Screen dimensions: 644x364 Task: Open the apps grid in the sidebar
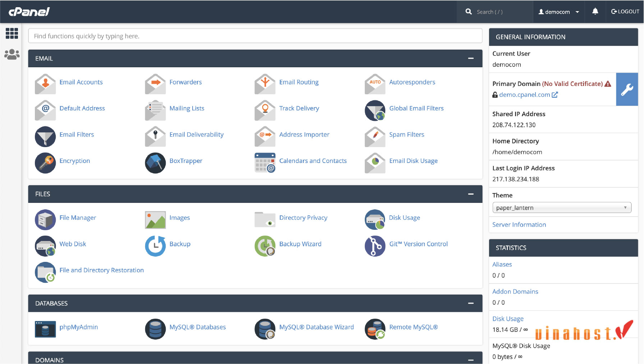(12, 33)
